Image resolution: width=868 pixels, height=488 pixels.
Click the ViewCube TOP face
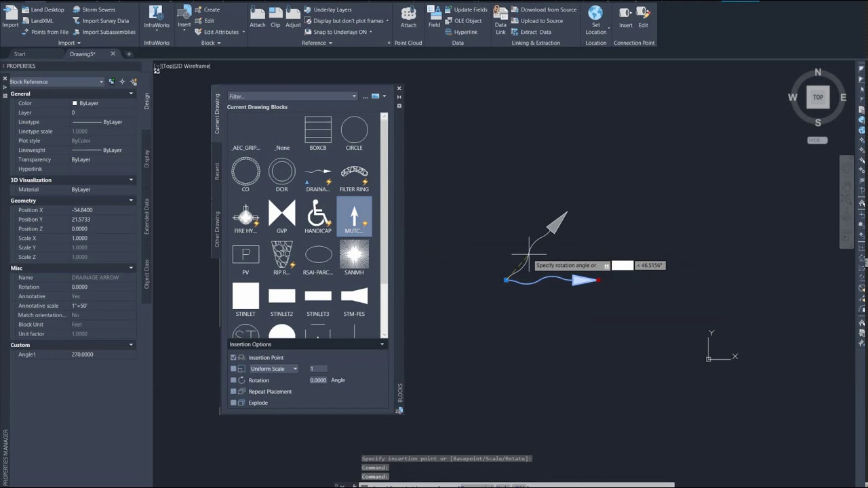818,97
